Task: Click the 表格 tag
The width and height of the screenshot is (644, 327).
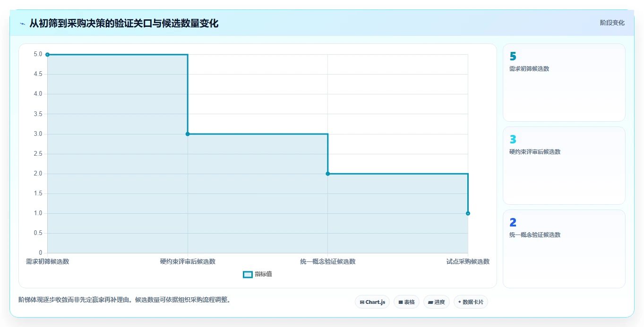Action: pyautogui.click(x=406, y=302)
